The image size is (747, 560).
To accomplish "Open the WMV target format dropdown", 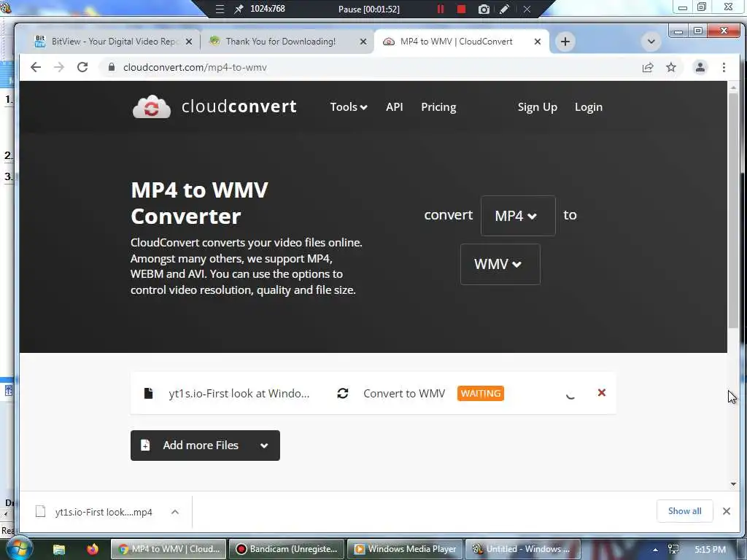I will click(500, 264).
